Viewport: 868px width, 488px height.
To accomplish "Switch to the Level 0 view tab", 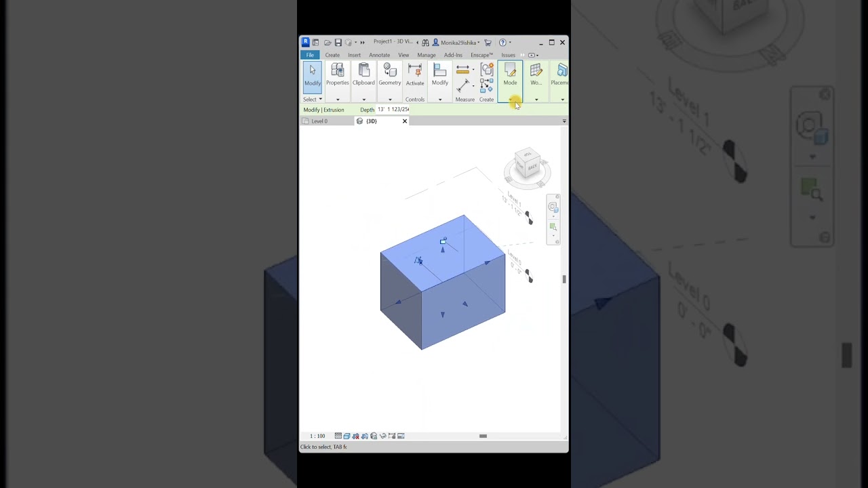I will pos(319,121).
